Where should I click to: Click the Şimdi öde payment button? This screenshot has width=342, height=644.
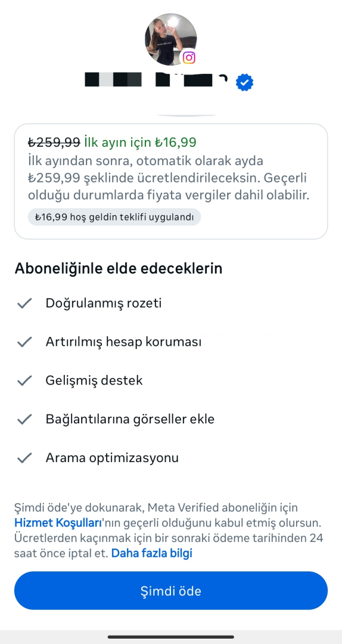[x=171, y=591]
